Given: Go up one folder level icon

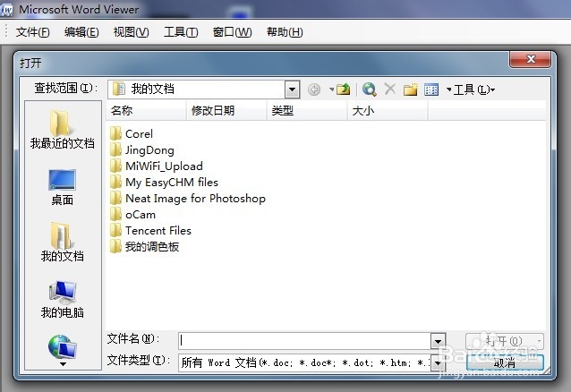Looking at the screenshot, I should pyautogui.click(x=343, y=89).
